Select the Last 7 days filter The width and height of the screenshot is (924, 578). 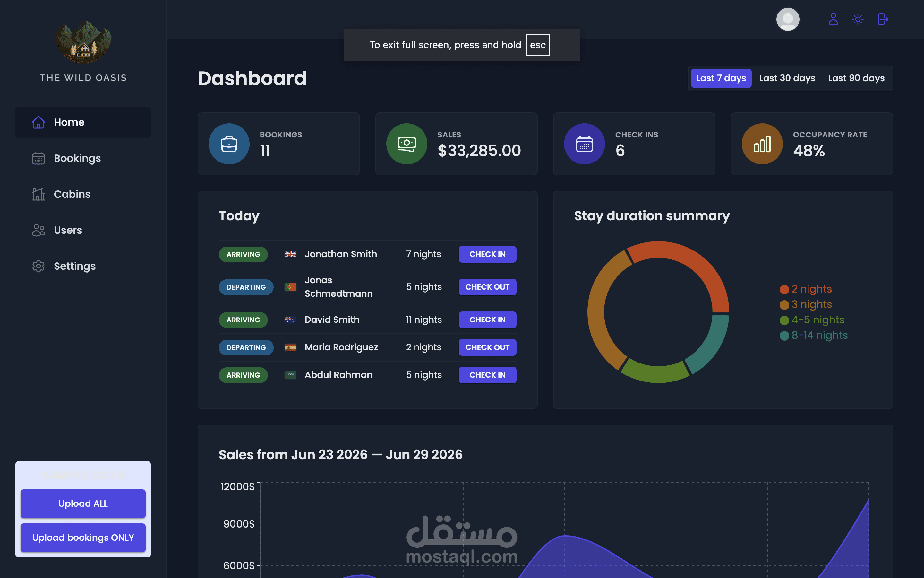(721, 78)
